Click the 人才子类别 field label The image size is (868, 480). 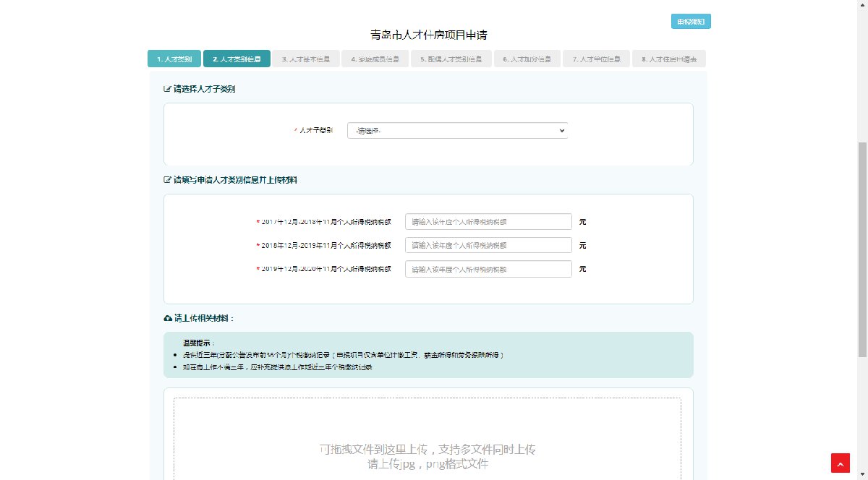point(316,131)
